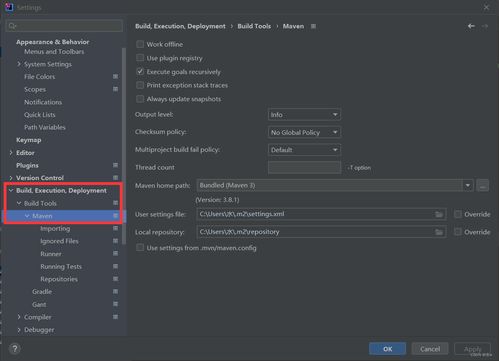Select Importing under Maven
The height and width of the screenshot is (361, 499).
point(55,229)
